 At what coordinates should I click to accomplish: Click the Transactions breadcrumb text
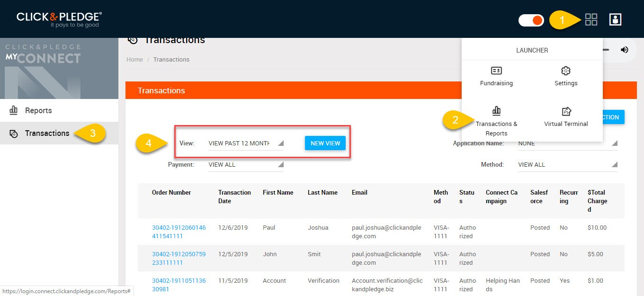[x=171, y=59]
